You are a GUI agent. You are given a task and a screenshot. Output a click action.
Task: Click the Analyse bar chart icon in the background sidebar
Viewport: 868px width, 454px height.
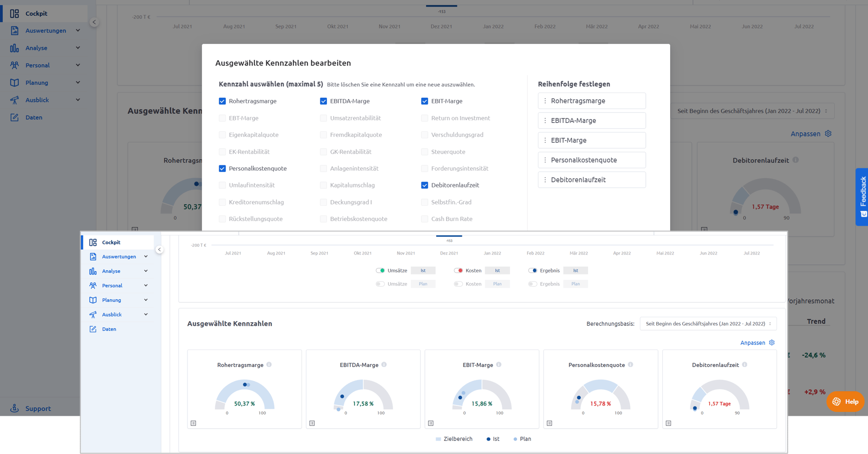click(x=14, y=48)
